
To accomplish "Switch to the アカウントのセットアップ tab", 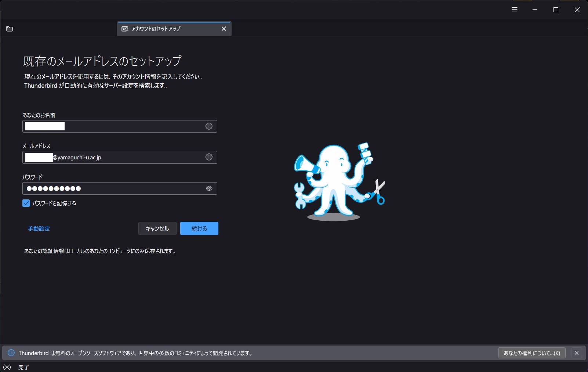I will [x=174, y=29].
